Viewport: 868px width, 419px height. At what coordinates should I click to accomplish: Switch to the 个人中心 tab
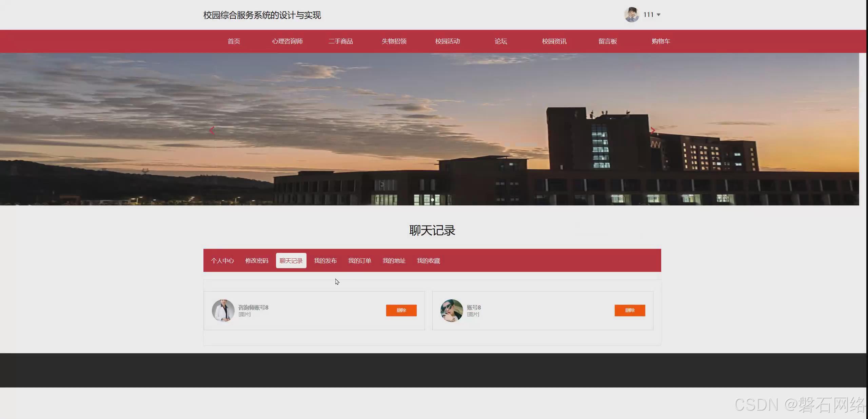[x=222, y=261]
